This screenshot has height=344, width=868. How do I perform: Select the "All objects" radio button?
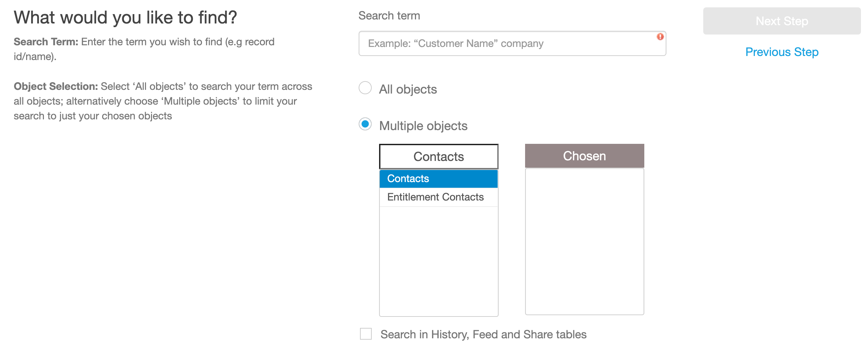tap(365, 89)
